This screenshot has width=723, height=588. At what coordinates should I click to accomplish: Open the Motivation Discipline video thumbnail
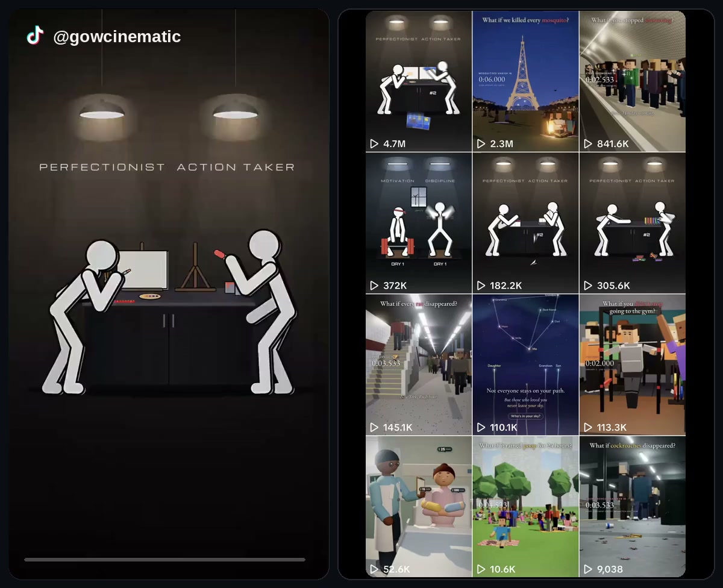click(x=419, y=223)
